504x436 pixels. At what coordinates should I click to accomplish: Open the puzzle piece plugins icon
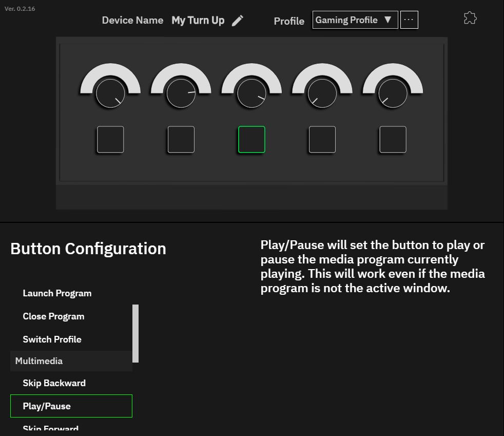point(470,18)
